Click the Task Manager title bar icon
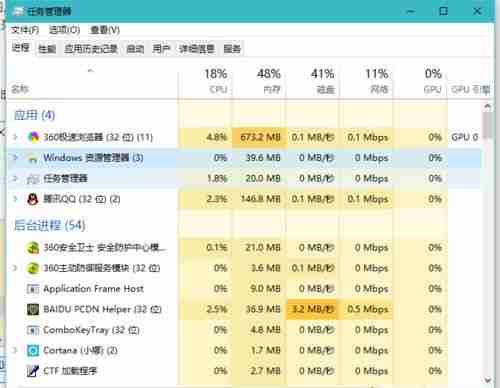 pyautogui.click(x=18, y=11)
